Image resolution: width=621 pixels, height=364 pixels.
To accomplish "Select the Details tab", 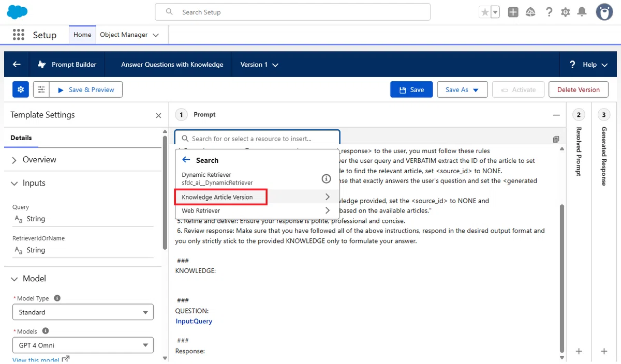I will coord(21,138).
